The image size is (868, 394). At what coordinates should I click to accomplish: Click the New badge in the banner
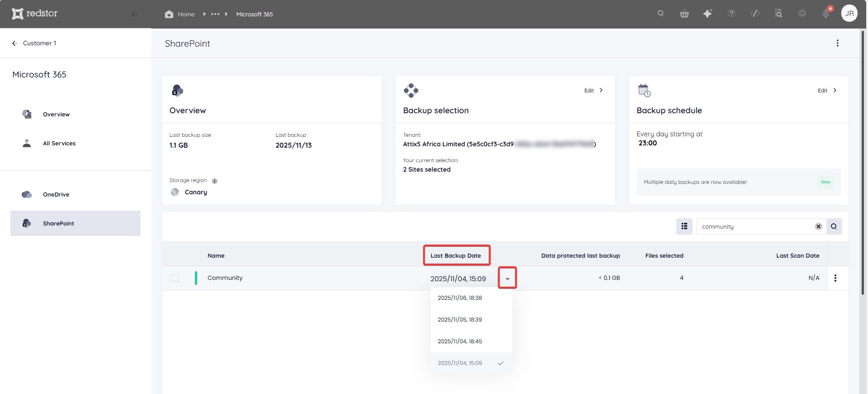pos(825,182)
